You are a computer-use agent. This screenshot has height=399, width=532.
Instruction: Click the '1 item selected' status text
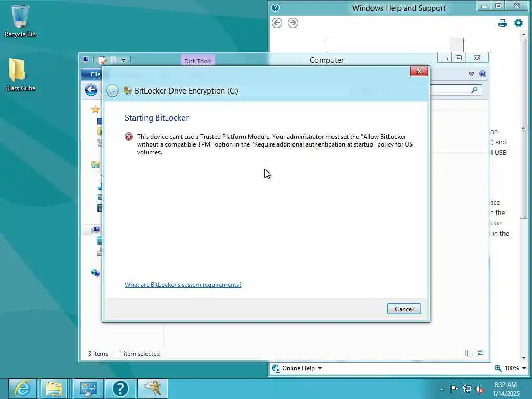tap(139, 353)
